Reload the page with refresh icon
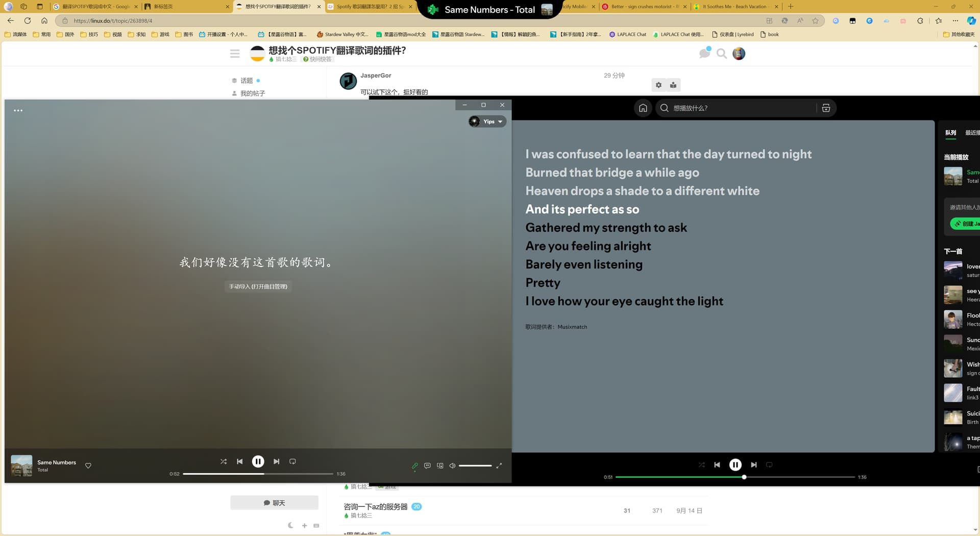The image size is (980, 536). [28, 20]
